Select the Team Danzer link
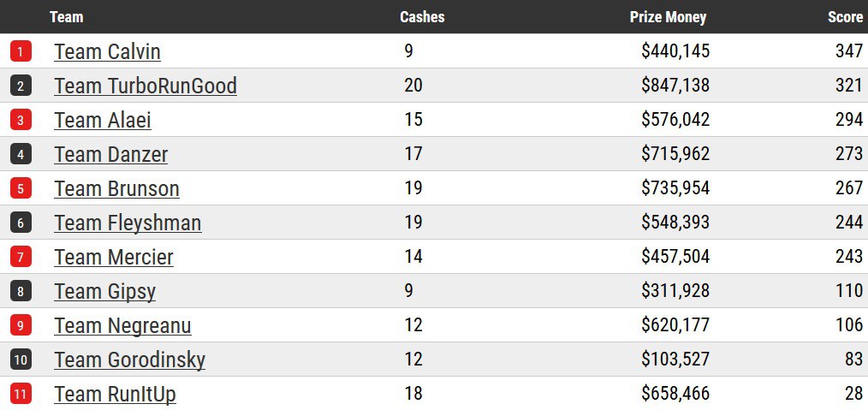The width and height of the screenshot is (868, 410). [x=110, y=154]
